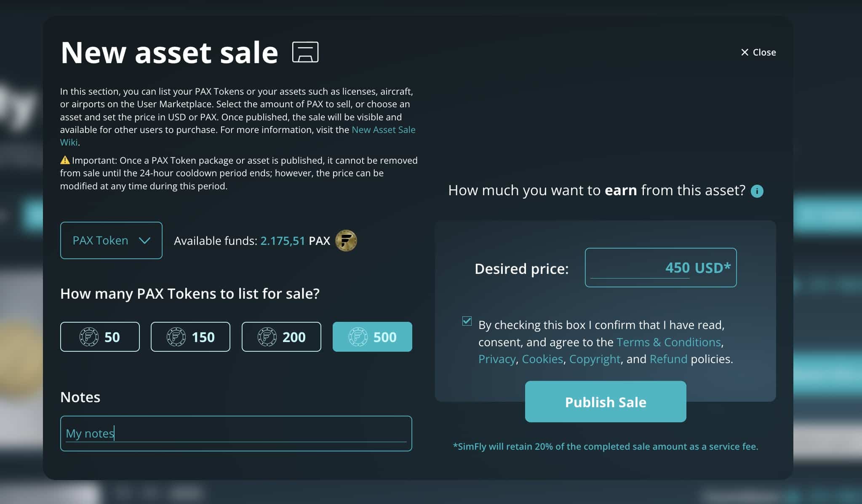Click the Close button at top right
This screenshot has height=504, width=862.
point(758,52)
